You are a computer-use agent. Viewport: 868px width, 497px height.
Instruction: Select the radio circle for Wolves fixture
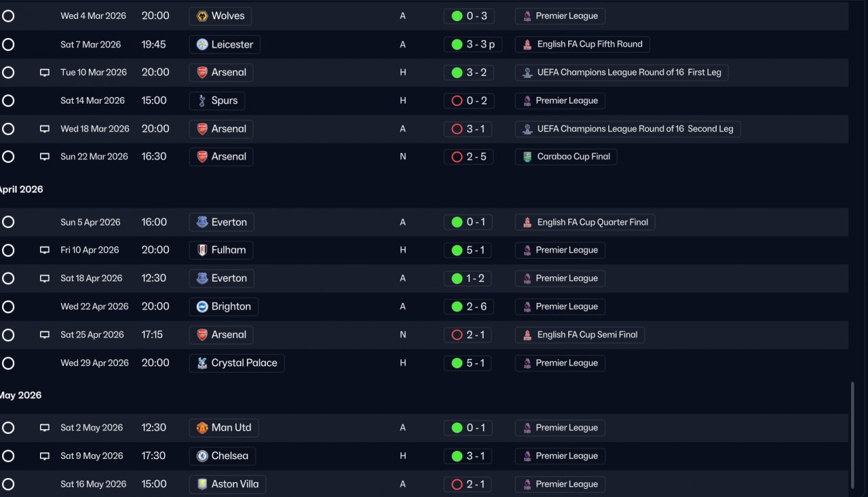(x=8, y=16)
